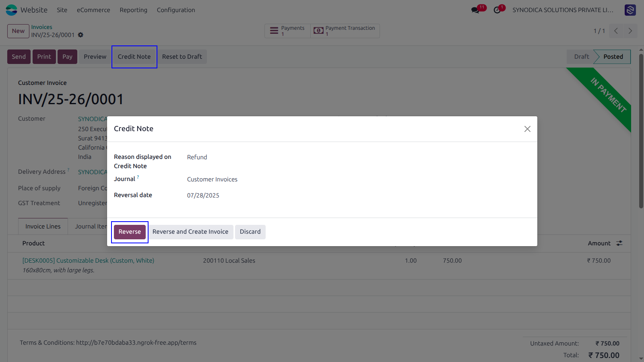The image size is (644, 362).
Task: Click the price cell 750.00
Action: (452, 261)
